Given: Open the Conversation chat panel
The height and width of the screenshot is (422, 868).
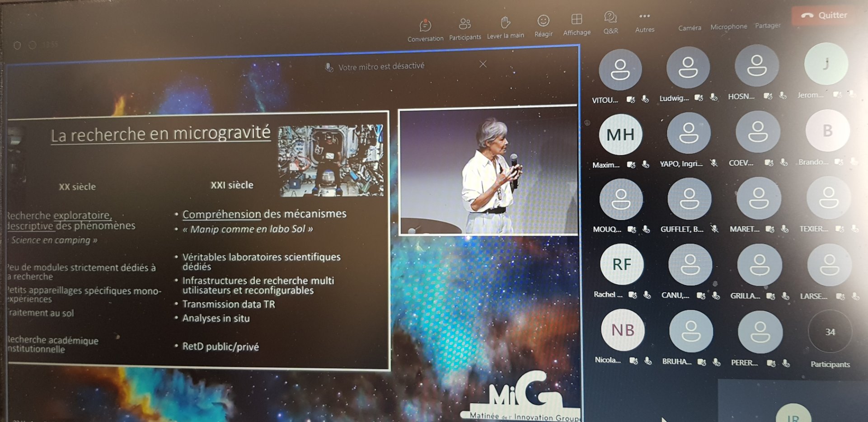Looking at the screenshot, I should pyautogui.click(x=425, y=30).
